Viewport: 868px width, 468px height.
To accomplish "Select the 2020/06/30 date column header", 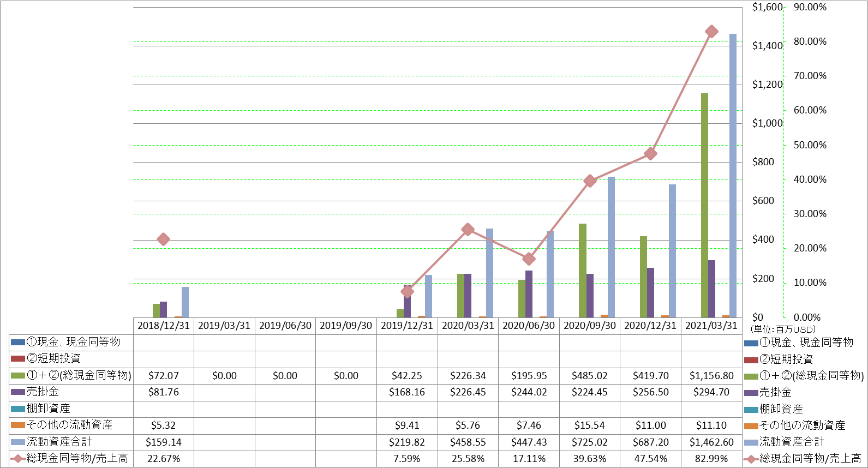I will click(x=529, y=326).
